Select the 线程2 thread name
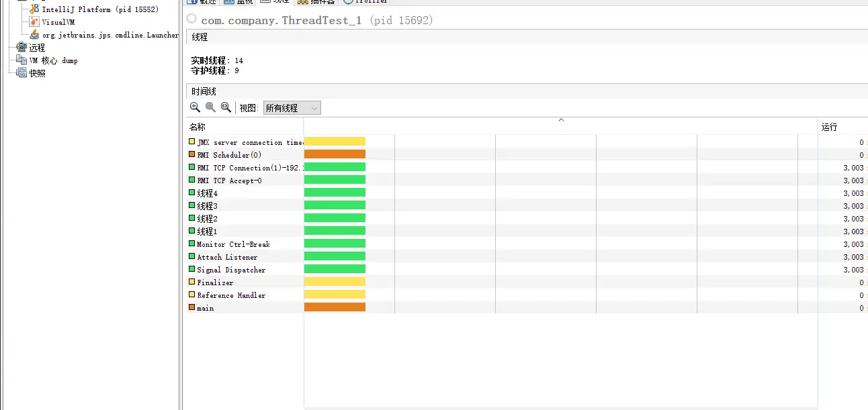Screen dimensions: 868x410 coord(207,219)
